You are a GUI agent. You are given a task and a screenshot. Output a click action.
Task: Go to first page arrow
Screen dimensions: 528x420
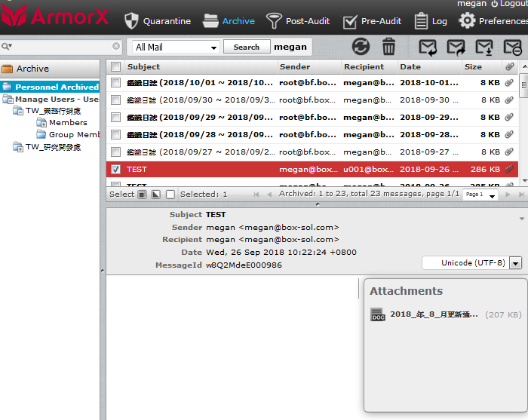(x=256, y=195)
